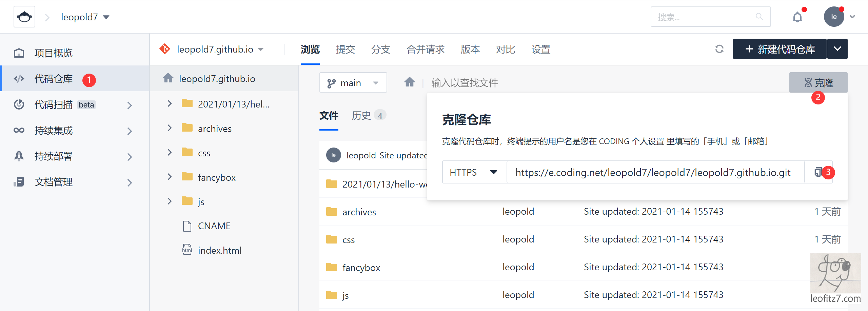This screenshot has height=311, width=868.
Task: Expand the js folder in the file tree
Action: click(170, 201)
